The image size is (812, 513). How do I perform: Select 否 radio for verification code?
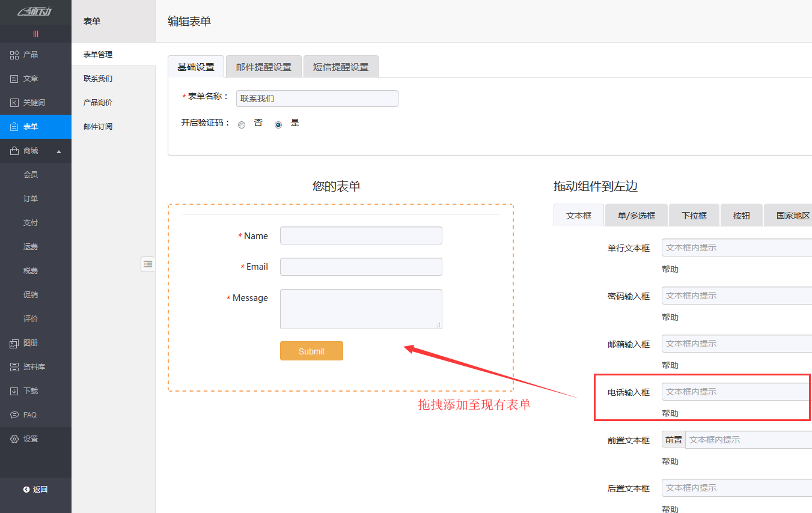coord(242,125)
